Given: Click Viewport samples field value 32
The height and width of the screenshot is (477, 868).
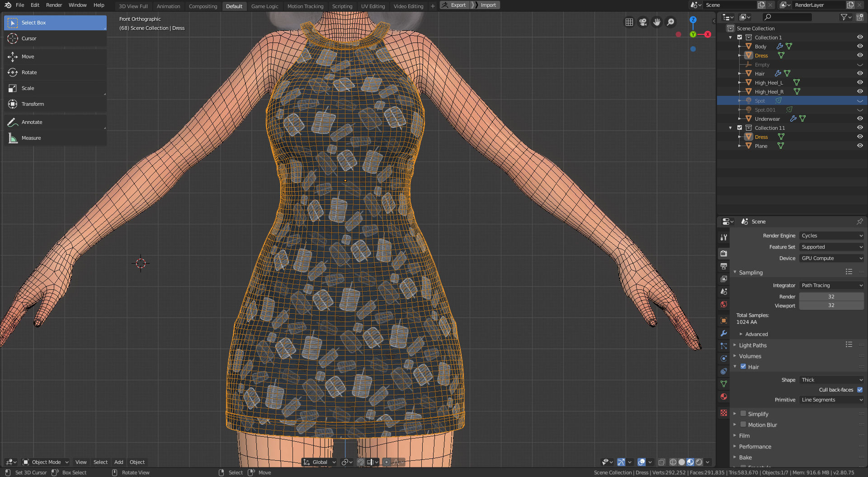Looking at the screenshot, I should pos(831,305).
